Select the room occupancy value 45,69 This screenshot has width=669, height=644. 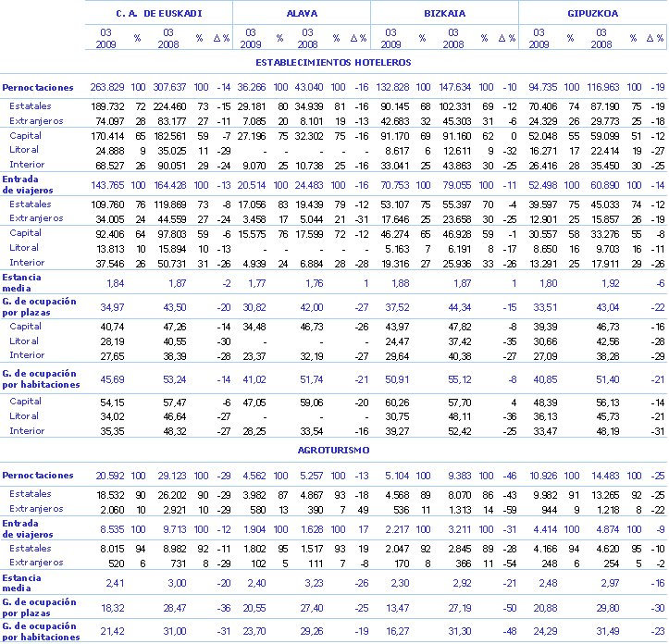(112, 379)
